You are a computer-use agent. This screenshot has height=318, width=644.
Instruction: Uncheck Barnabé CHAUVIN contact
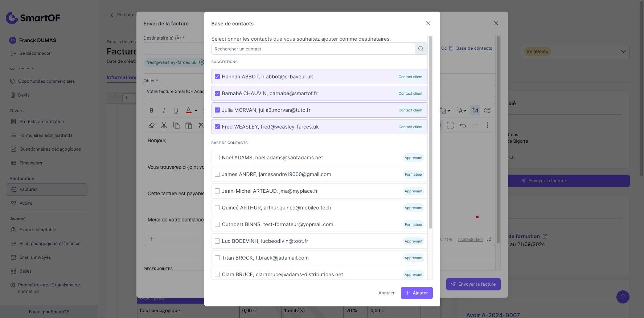coord(217,93)
